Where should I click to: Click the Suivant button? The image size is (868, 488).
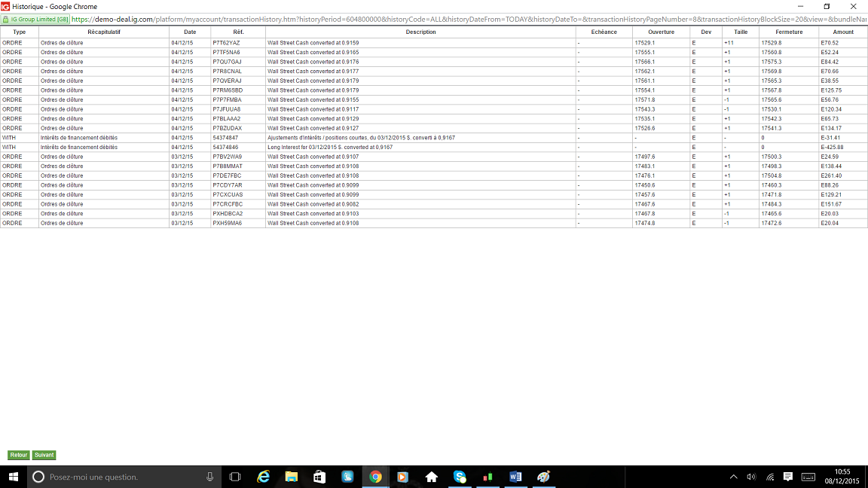pyautogui.click(x=44, y=455)
